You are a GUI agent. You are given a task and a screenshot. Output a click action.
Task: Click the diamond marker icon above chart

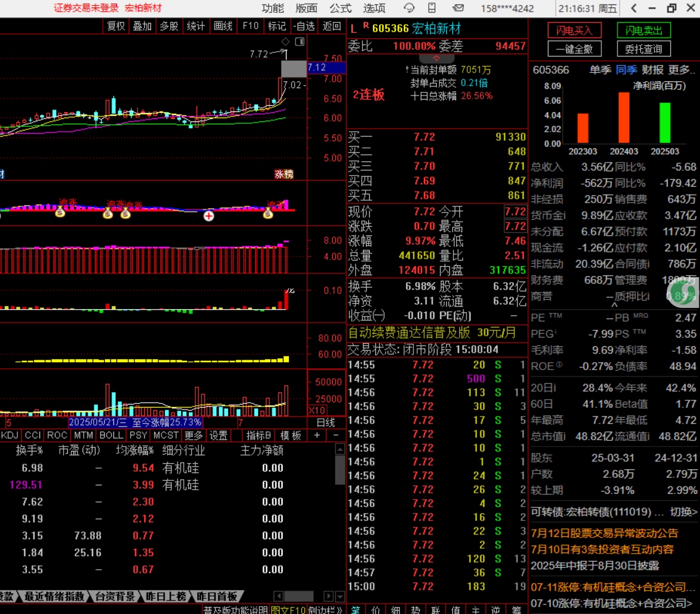pos(285,41)
